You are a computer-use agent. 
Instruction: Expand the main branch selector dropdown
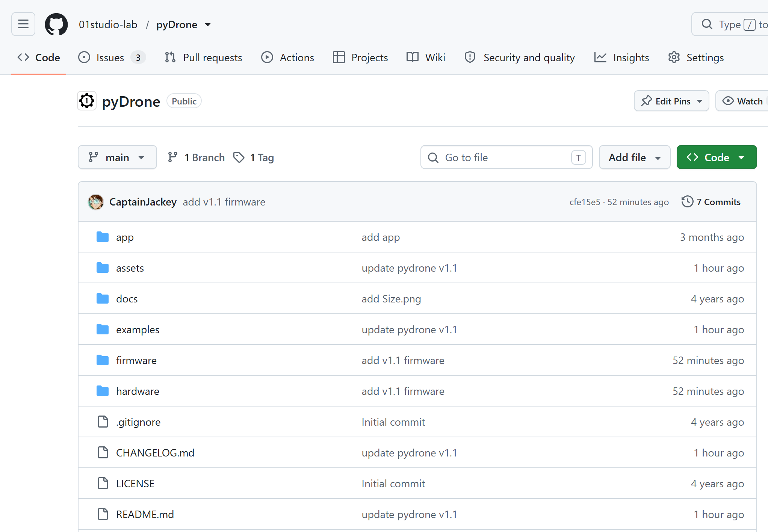tap(117, 157)
